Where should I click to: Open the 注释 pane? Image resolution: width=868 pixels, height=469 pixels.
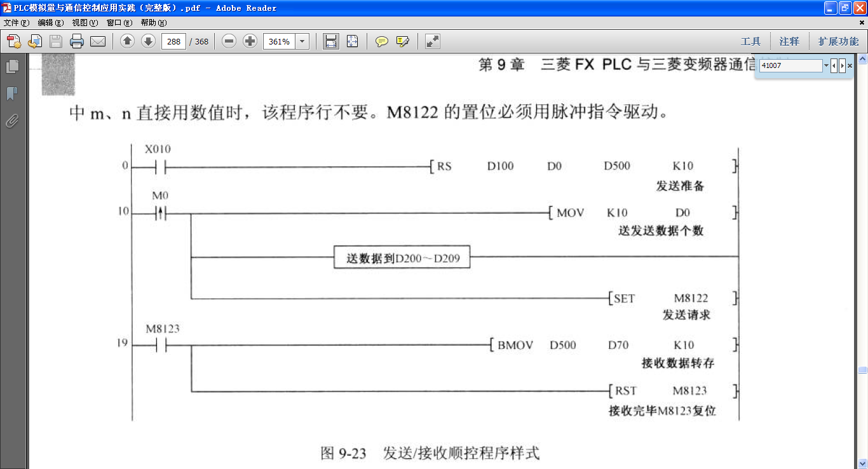tap(789, 42)
